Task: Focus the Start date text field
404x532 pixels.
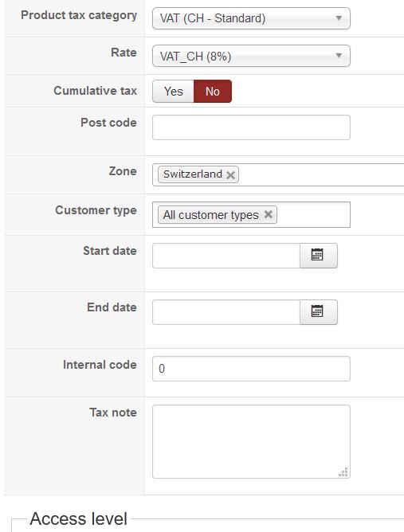Action: pos(226,256)
